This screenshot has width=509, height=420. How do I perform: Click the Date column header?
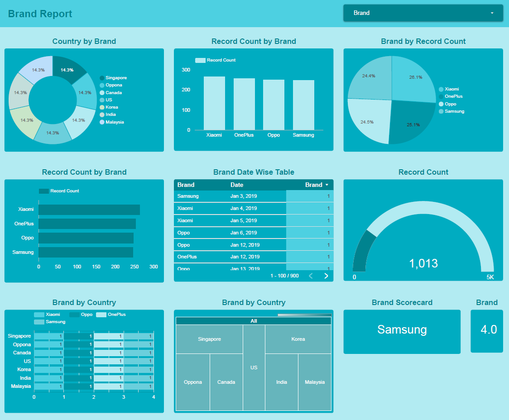pyautogui.click(x=237, y=185)
